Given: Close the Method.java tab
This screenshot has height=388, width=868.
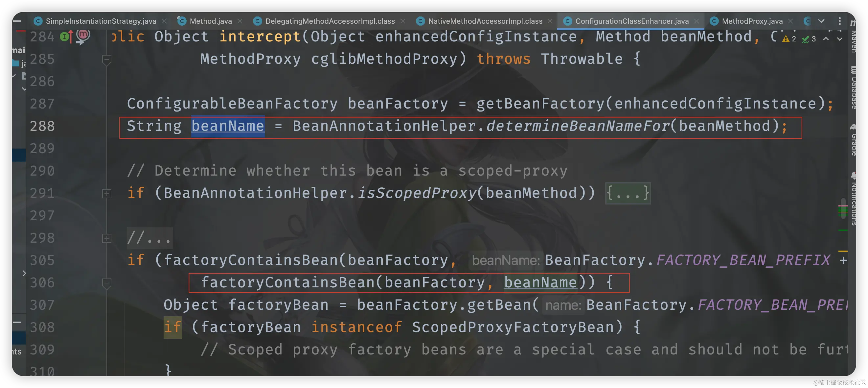Looking at the screenshot, I should coord(240,21).
